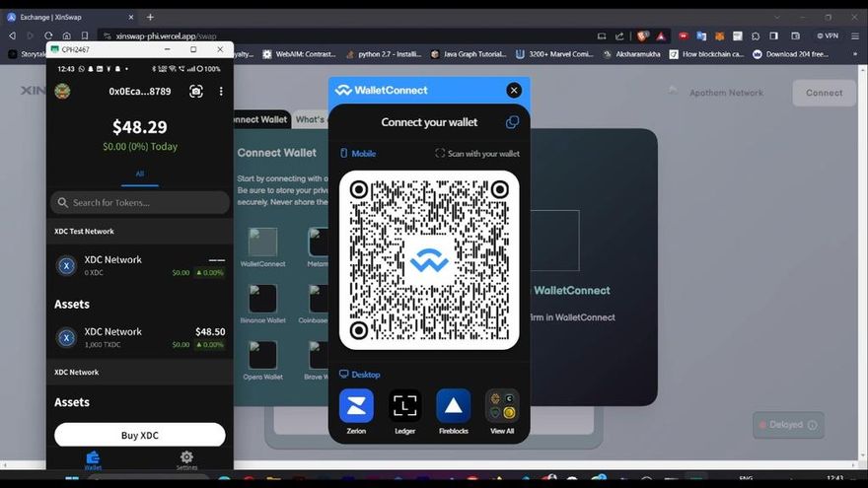Open the Download 204 free bookmark
The width and height of the screenshot is (868, 488).
790,54
